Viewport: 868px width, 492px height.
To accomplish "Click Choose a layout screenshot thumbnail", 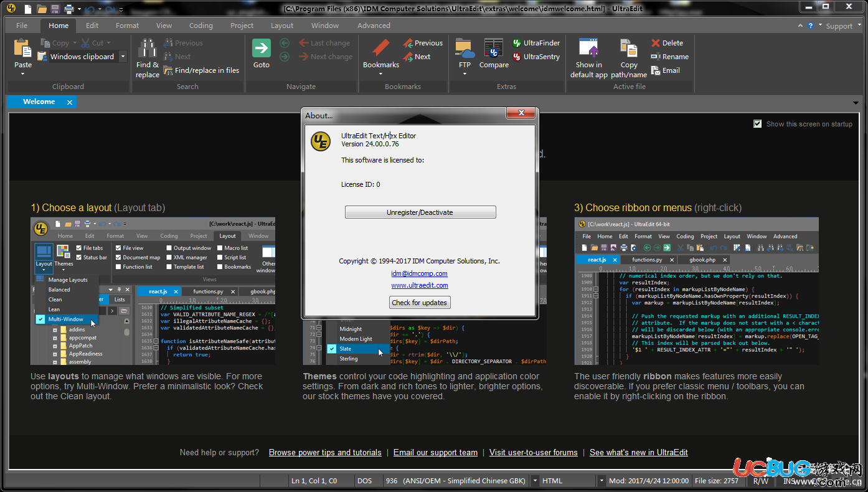I will pyautogui.click(x=153, y=291).
